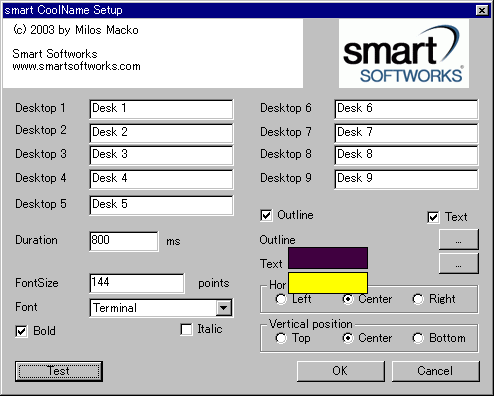Click the Desktop 7 name field
Image resolution: width=494 pixels, height=396 pixels.
tap(406, 133)
